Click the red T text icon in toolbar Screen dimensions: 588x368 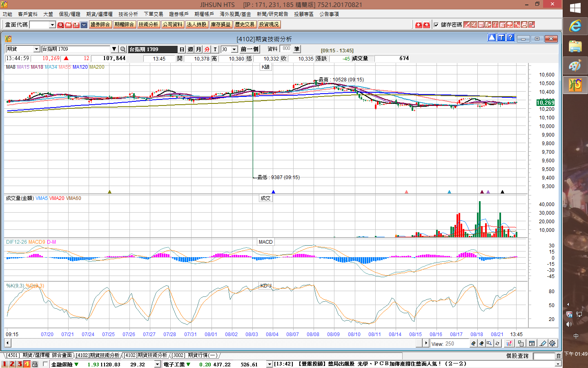pyautogui.click(x=495, y=25)
